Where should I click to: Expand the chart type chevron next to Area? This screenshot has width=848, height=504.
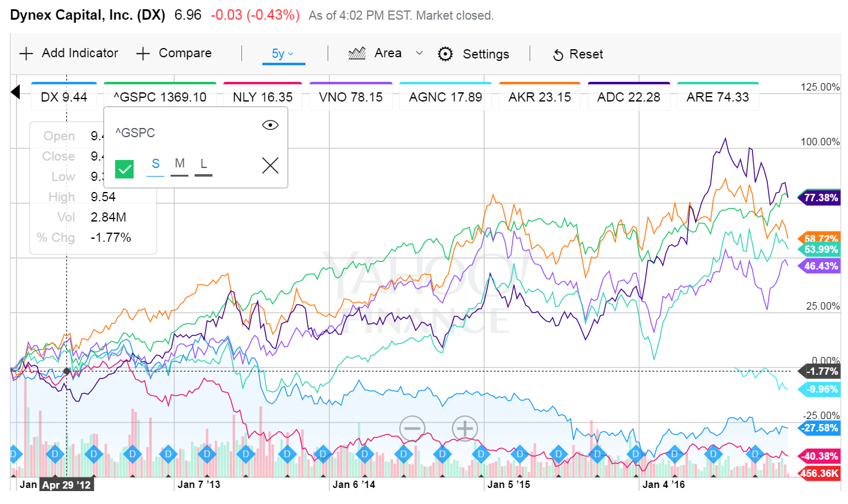click(x=419, y=54)
